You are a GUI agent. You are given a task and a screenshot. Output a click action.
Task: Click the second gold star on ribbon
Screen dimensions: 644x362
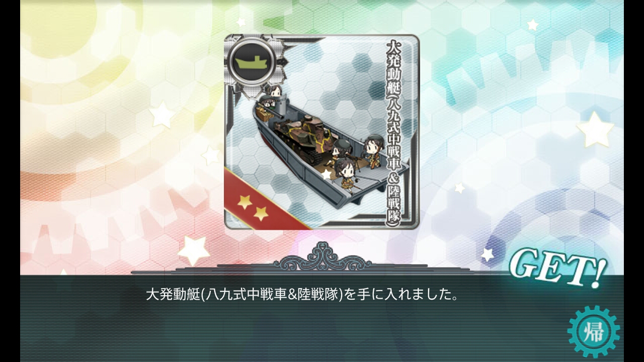tap(261, 214)
